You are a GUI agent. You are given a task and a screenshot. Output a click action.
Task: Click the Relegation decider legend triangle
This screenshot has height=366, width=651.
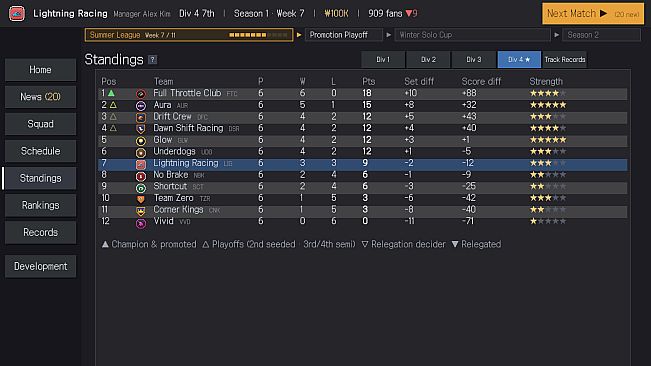[x=365, y=244]
